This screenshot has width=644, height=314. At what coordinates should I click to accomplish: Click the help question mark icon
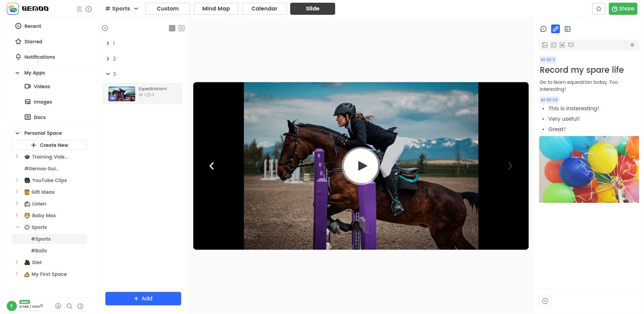(80, 306)
